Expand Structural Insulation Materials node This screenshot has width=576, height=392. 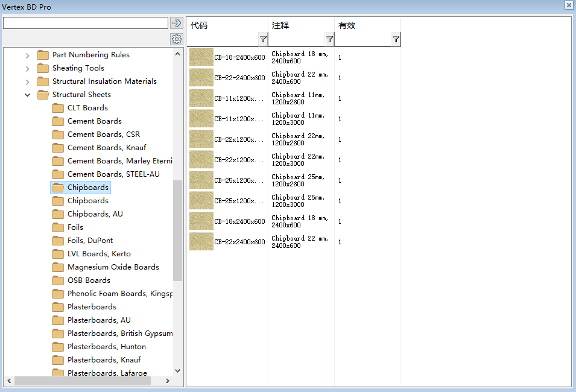(28, 82)
